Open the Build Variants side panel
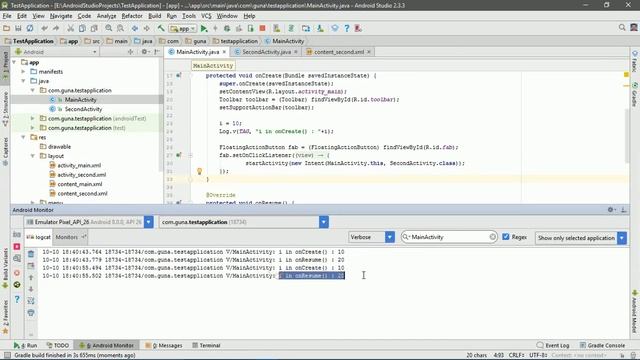This screenshot has width=640, height=360. point(5,268)
